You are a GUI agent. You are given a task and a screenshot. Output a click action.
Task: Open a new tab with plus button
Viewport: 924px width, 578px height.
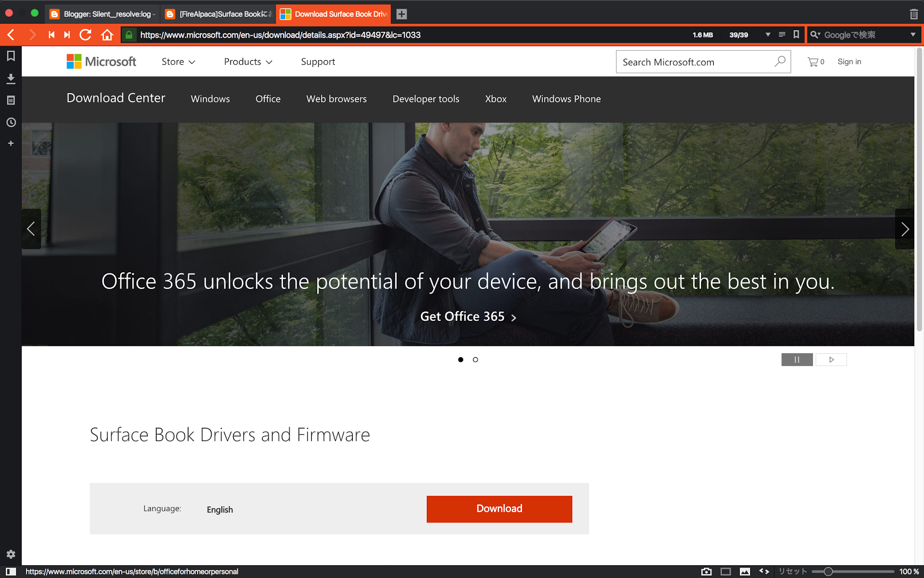(x=402, y=14)
